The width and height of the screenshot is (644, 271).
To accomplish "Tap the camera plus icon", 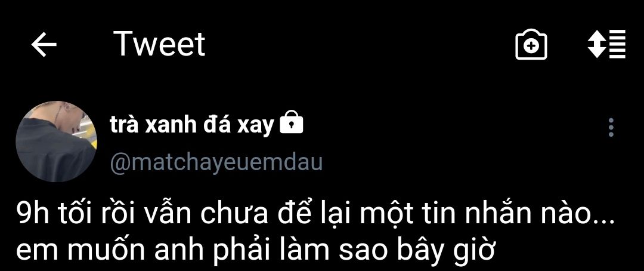I will tap(531, 44).
